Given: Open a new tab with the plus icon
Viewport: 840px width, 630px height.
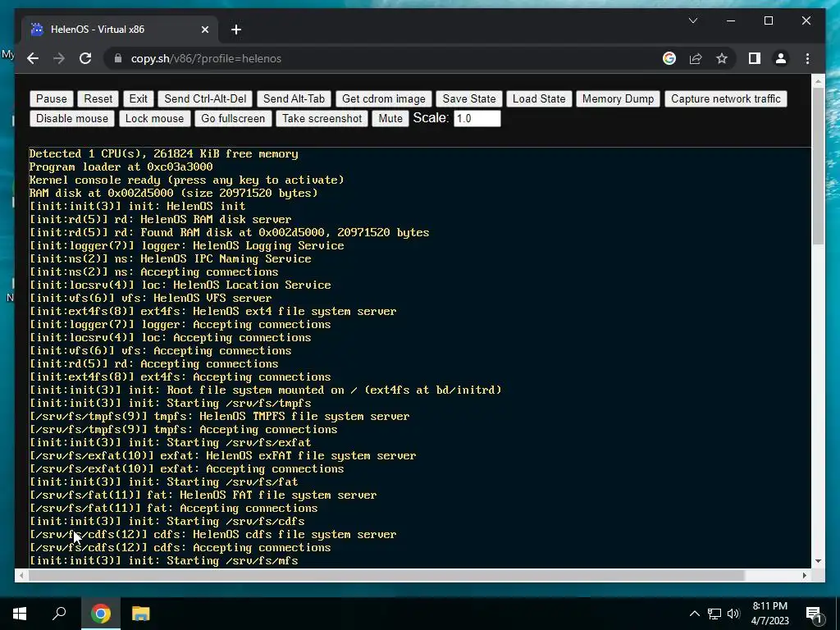Looking at the screenshot, I should click(236, 30).
